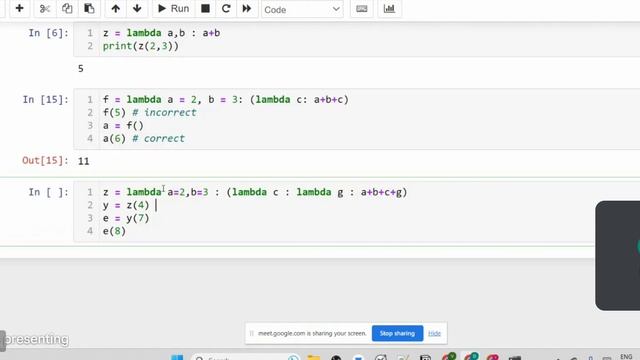Open the command palette keyboard icon

pyautogui.click(x=362, y=8)
